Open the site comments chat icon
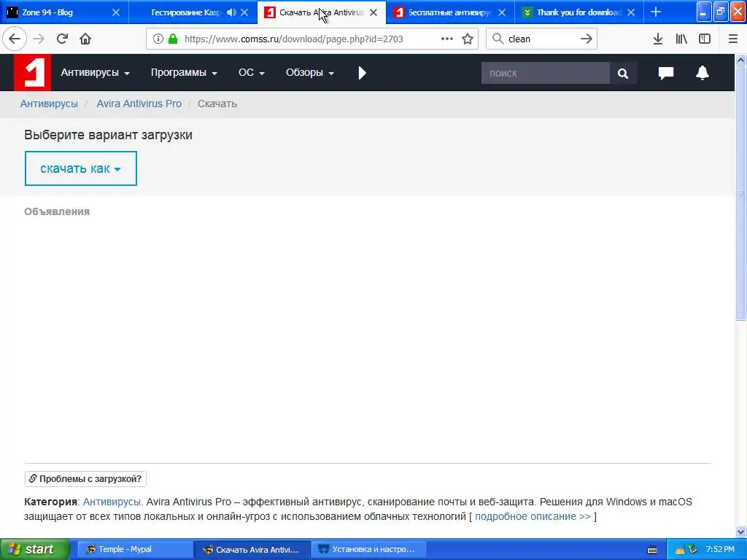 pos(666,73)
